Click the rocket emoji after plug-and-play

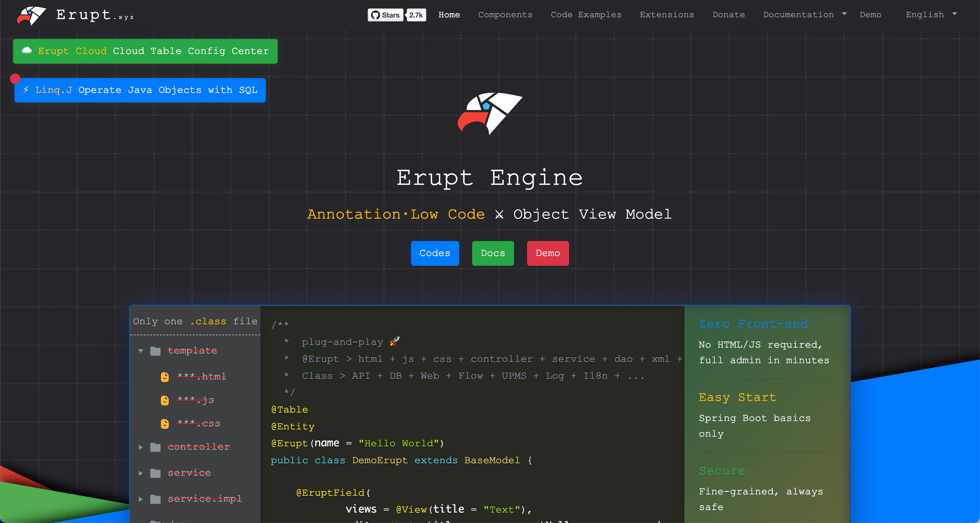(394, 341)
